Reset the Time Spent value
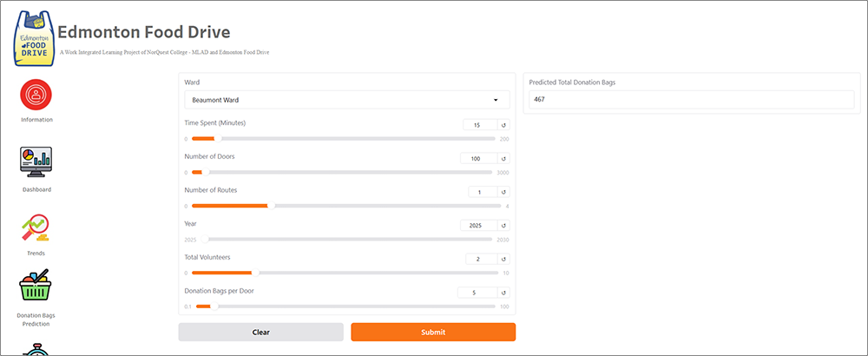 [503, 125]
